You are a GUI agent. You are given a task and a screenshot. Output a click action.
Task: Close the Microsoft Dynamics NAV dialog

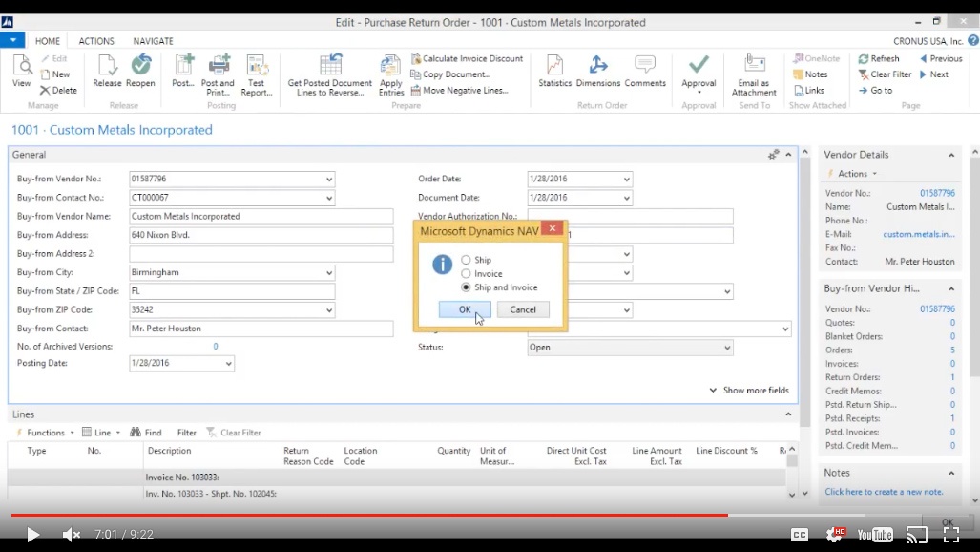click(553, 228)
